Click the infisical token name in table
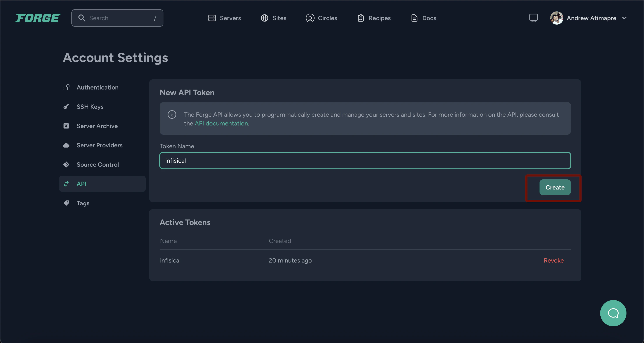The image size is (644, 343). click(x=170, y=260)
